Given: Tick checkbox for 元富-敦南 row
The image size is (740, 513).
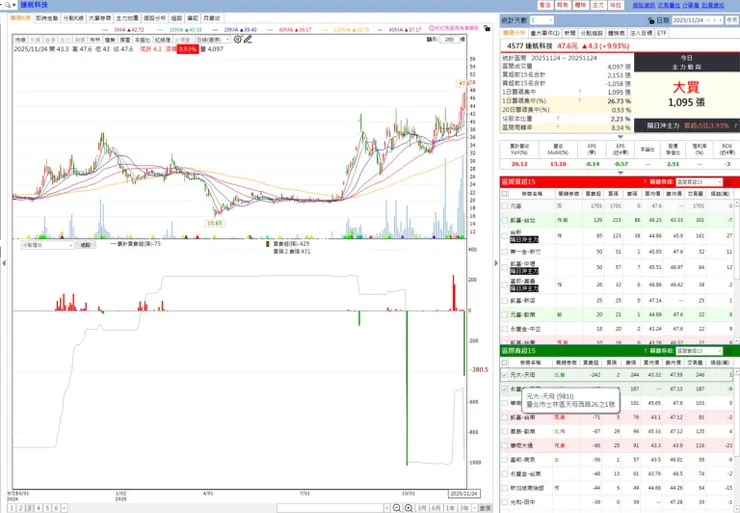Looking at the screenshot, I should coord(505,314).
